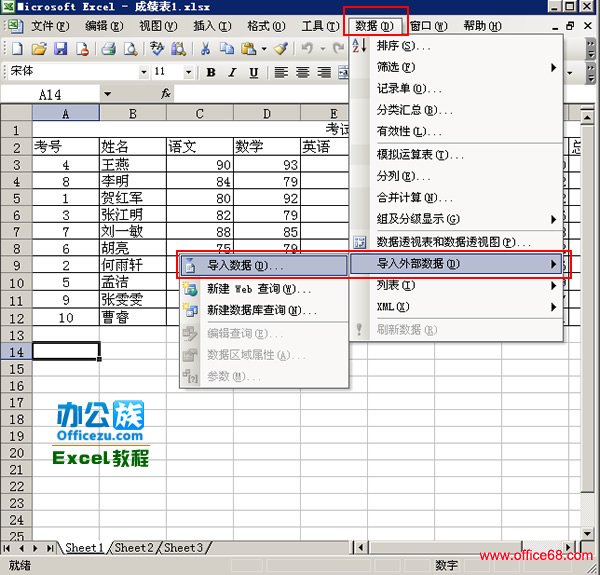Open the Research binoculars icon
Screen dimensions: 600x575
pyautogui.click(x=178, y=49)
